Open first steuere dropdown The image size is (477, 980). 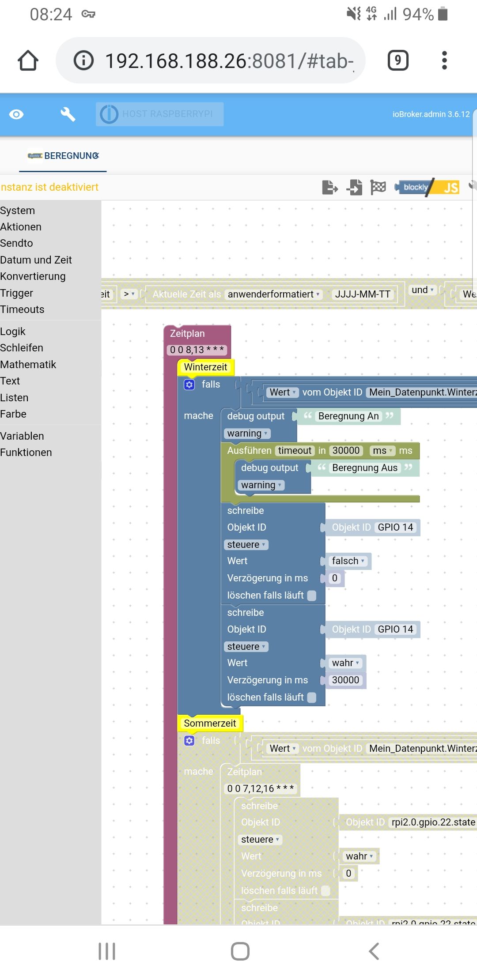pos(246,545)
